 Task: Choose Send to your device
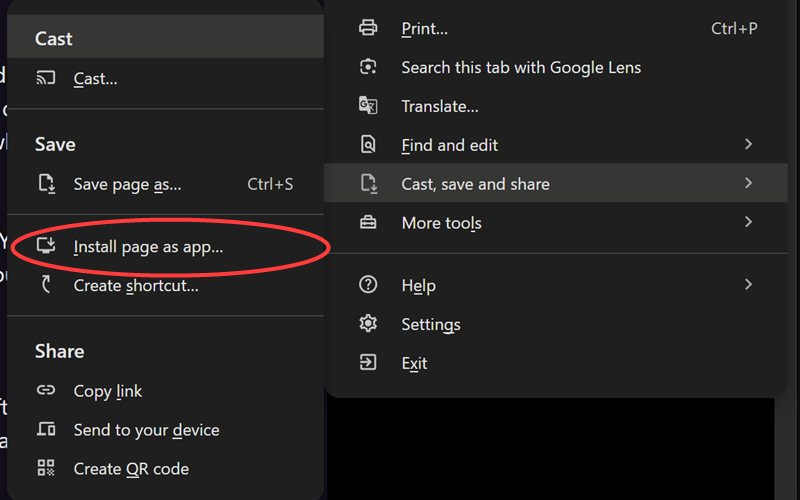coord(165,430)
